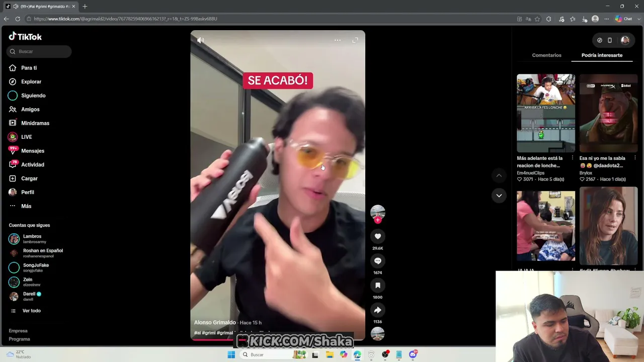Click the TikTok logo
The height and width of the screenshot is (362, 644).
tap(25, 37)
